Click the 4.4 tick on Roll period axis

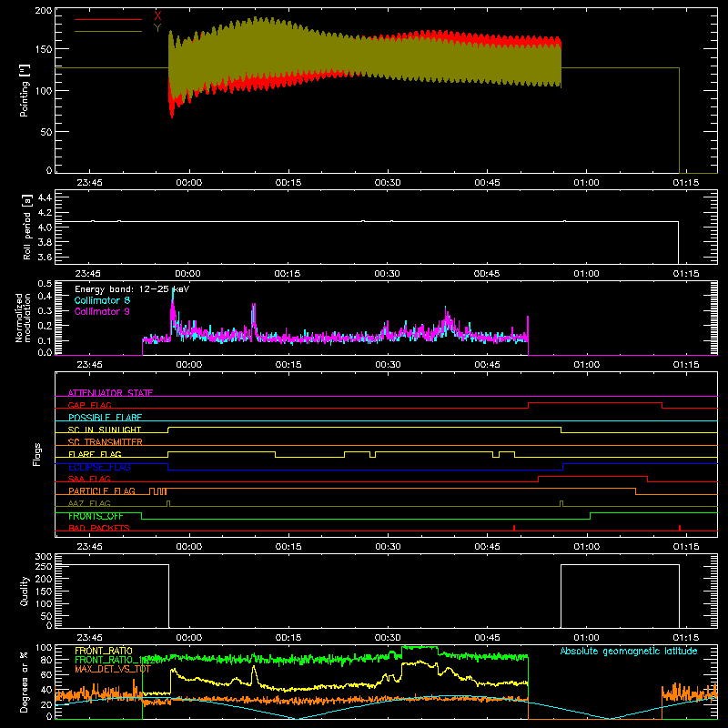(45, 197)
